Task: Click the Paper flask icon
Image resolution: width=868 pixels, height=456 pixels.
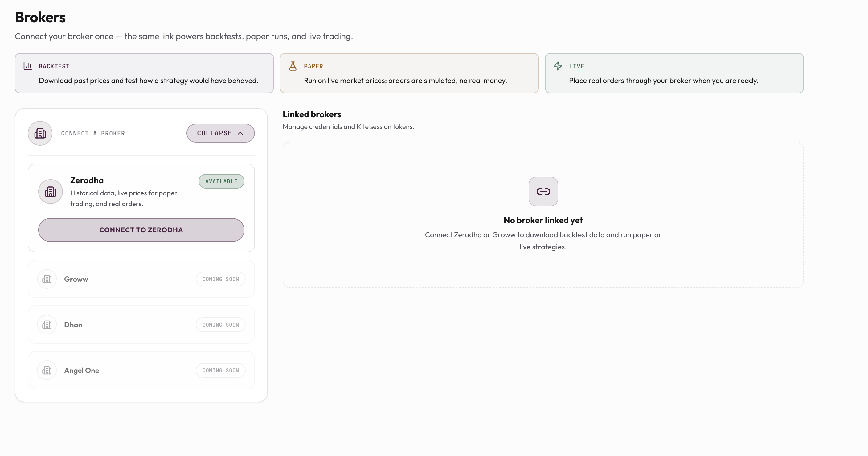Action: [293, 66]
